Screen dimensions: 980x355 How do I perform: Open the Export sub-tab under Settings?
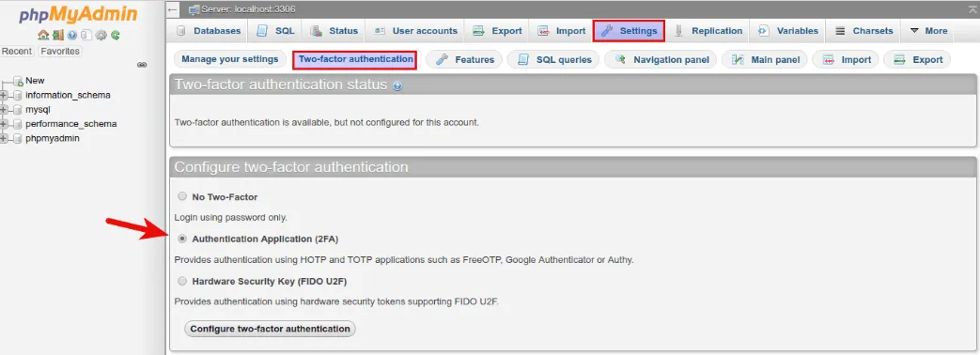point(917,59)
